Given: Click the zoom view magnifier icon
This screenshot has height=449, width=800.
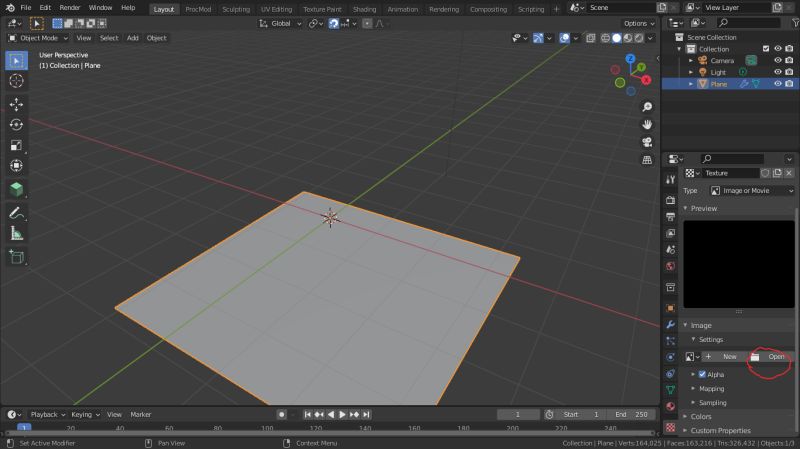Looking at the screenshot, I should point(647,107).
